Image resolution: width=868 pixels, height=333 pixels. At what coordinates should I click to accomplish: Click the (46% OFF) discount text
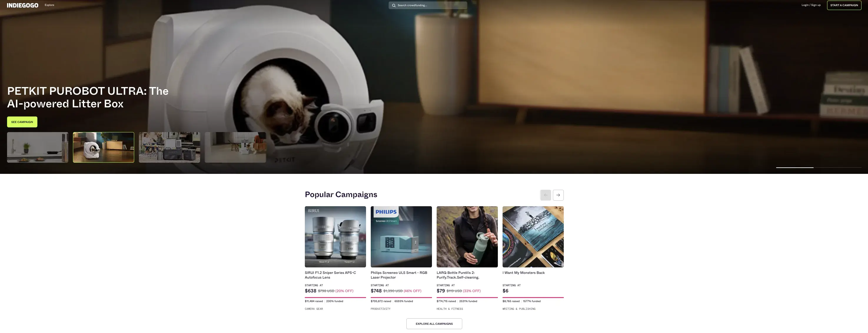point(413,291)
